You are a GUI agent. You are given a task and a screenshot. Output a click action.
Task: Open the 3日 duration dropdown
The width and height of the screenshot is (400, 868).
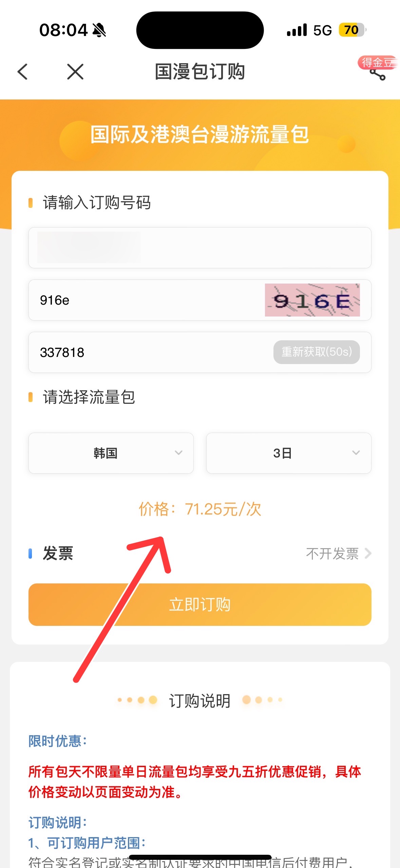click(x=289, y=453)
